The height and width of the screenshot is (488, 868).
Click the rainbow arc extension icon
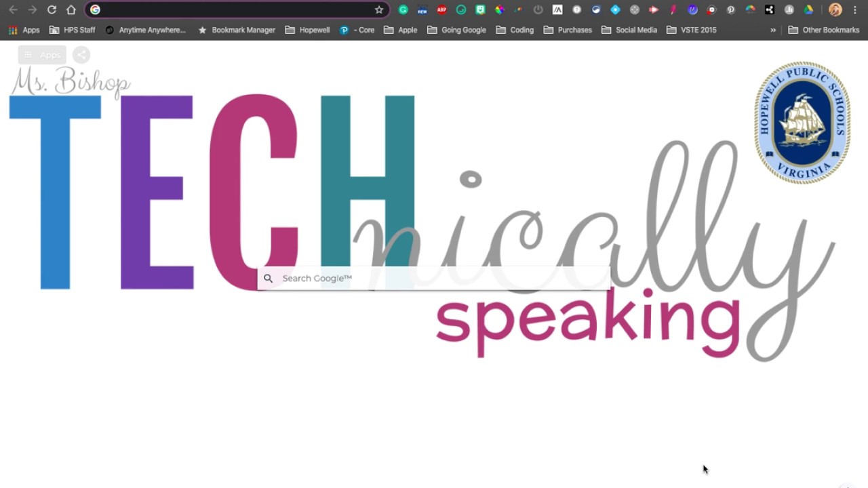coord(751,9)
